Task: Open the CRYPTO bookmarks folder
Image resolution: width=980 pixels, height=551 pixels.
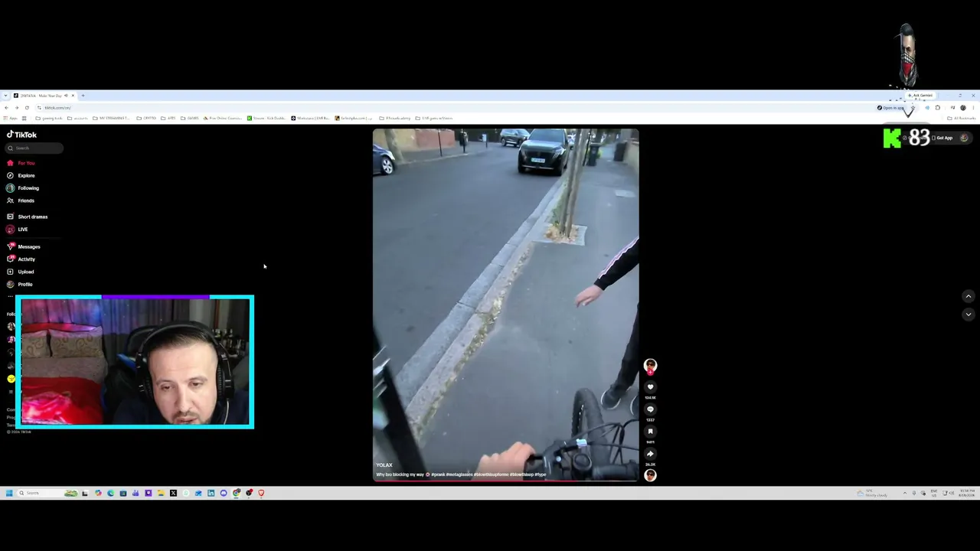Action: [146, 119]
